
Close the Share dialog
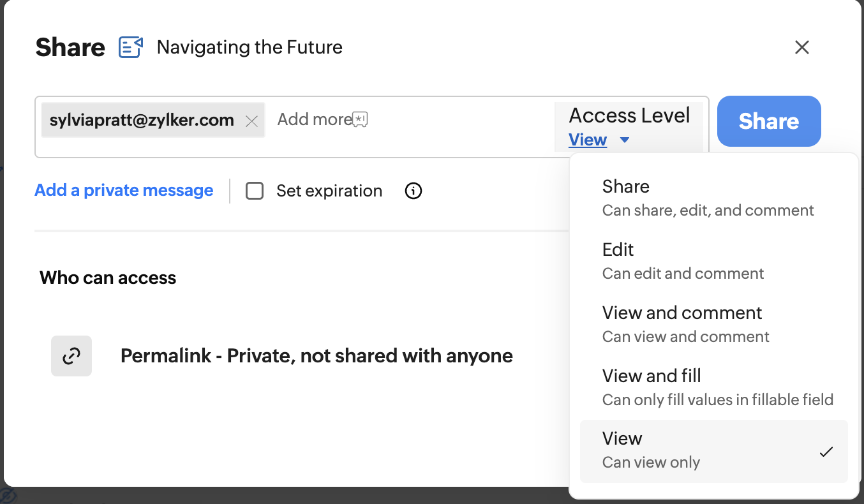[x=801, y=47]
